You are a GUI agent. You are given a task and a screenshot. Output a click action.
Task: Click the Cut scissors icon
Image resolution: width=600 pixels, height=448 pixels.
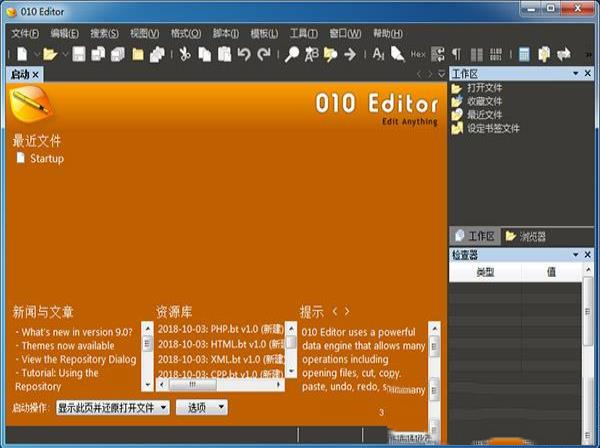pyautogui.click(x=185, y=54)
